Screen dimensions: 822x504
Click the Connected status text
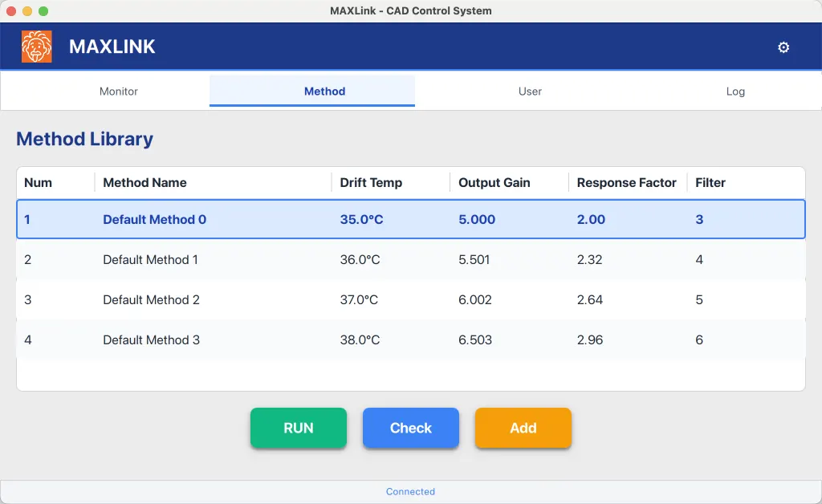click(x=410, y=491)
